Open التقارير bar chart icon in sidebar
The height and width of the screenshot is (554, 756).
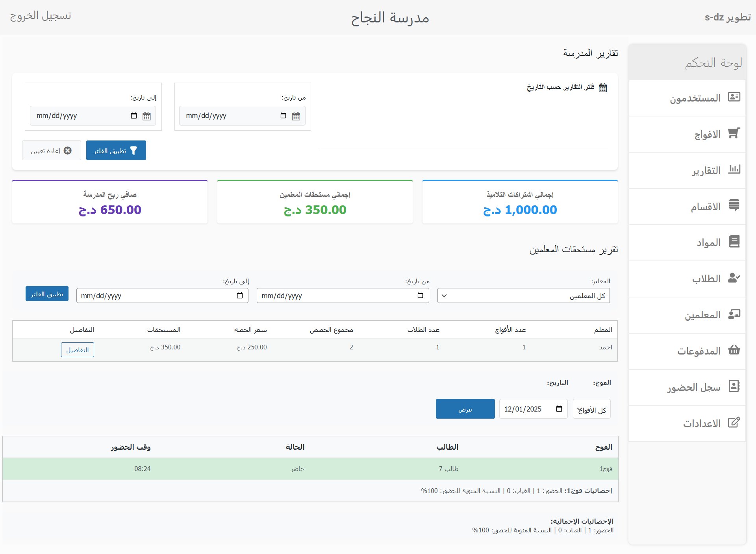click(734, 170)
